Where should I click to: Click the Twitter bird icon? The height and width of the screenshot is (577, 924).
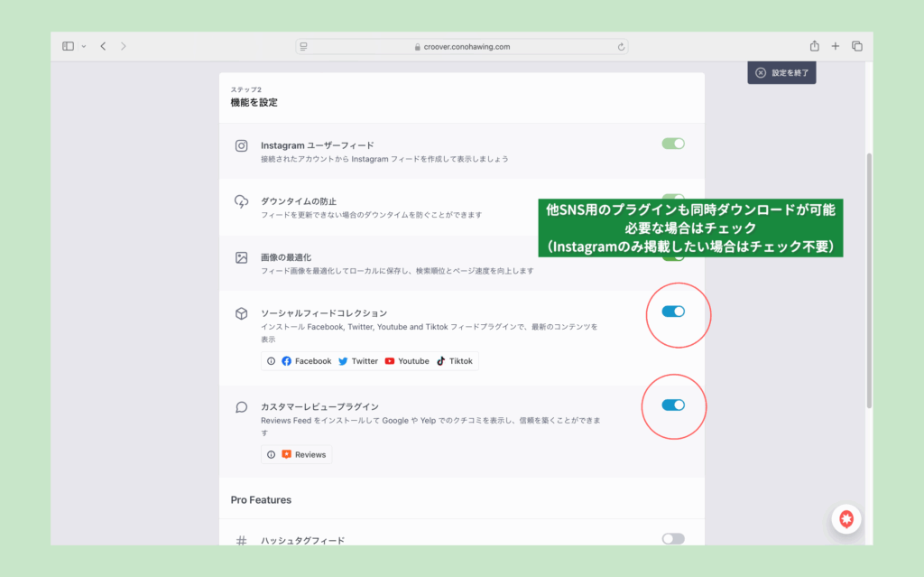(343, 361)
